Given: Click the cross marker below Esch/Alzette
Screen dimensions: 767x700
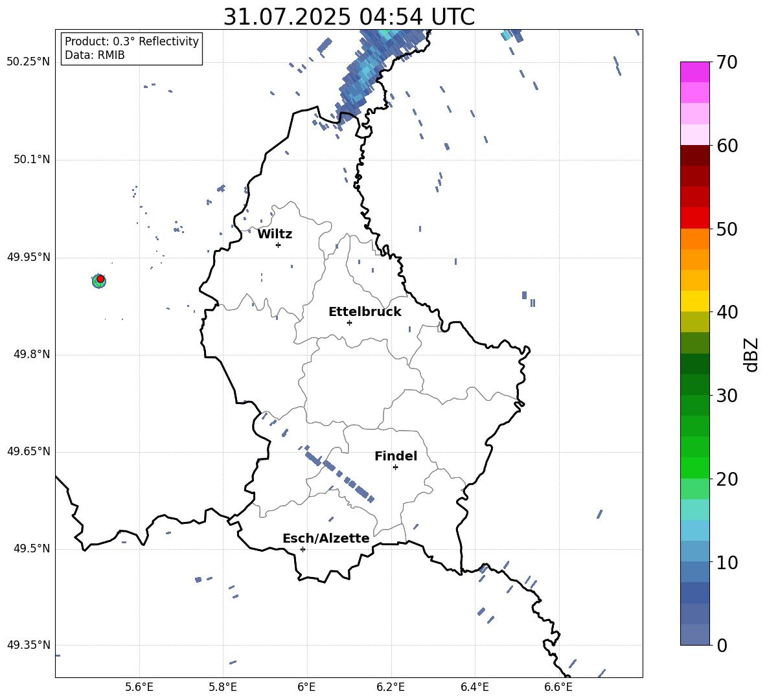Looking at the screenshot, I should pyautogui.click(x=303, y=549).
